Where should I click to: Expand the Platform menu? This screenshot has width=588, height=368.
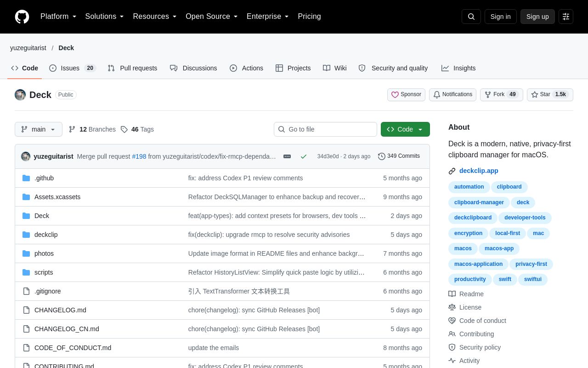tap(58, 17)
